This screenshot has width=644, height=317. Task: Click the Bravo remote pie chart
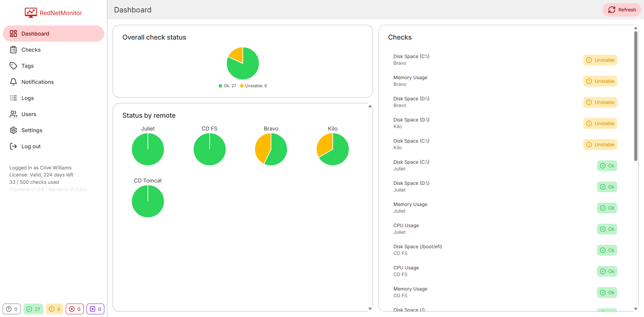[271, 149]
